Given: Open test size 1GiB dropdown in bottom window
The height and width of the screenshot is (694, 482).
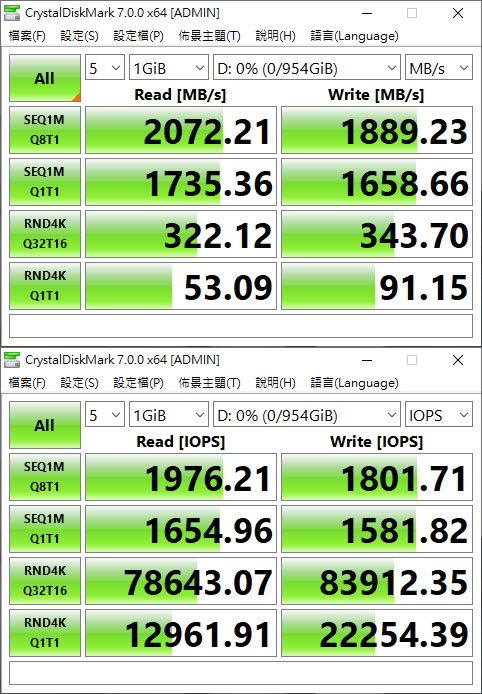Looking at the screenshot, I should click(168, 415).
